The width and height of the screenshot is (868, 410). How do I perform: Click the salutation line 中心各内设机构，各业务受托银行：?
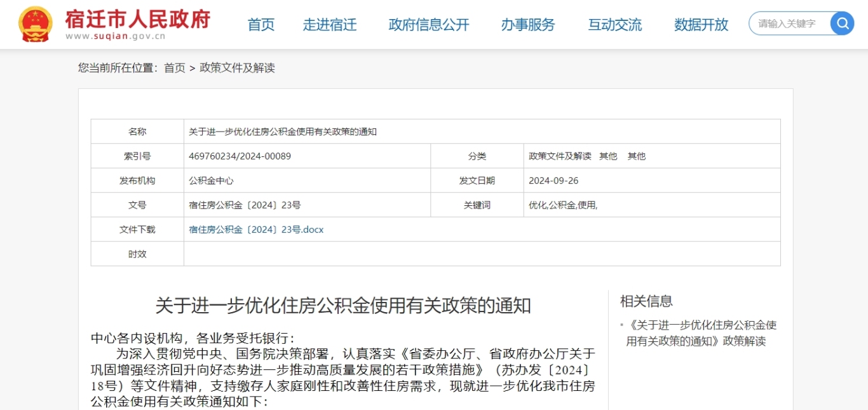pos(193,338)
